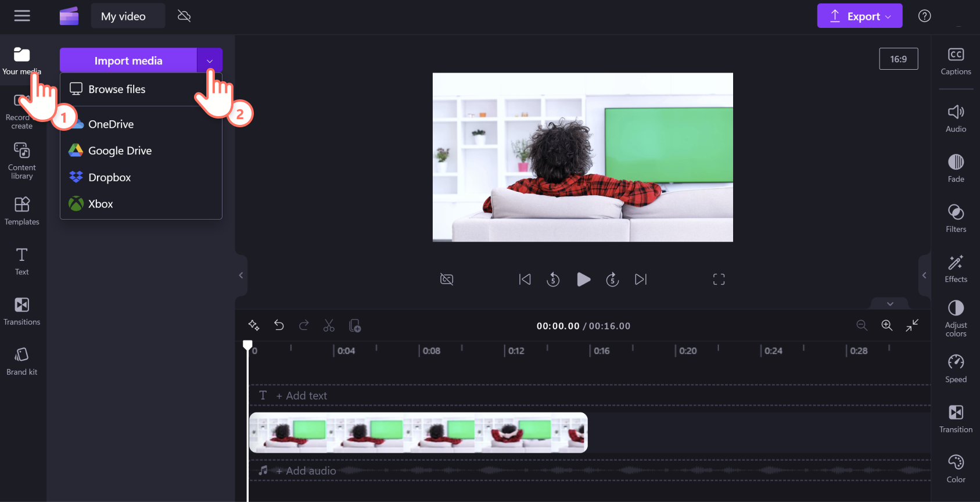The image size is (980, 502).
Task: Click the AI auto-compose sparkle icon
Action: pyautogui.click(x=254, y=325)
